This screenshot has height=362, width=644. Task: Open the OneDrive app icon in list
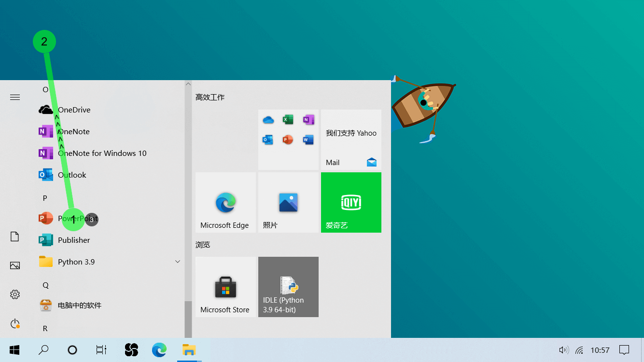[46, 110]
